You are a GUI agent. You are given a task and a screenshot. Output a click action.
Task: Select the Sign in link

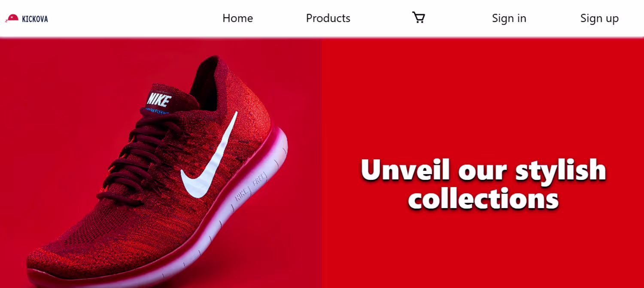click(x=509, y=18)
